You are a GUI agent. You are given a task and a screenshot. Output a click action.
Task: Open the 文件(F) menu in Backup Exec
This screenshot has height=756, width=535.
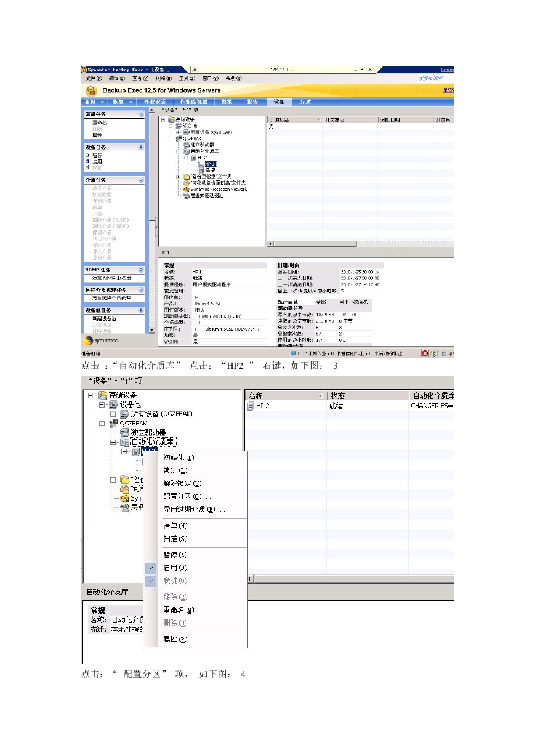click(94, 78)
